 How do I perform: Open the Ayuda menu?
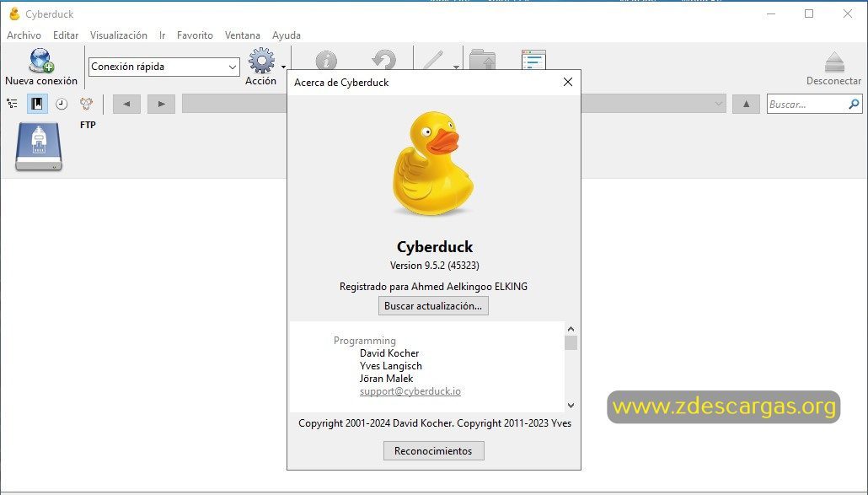(x=287, y=35)
